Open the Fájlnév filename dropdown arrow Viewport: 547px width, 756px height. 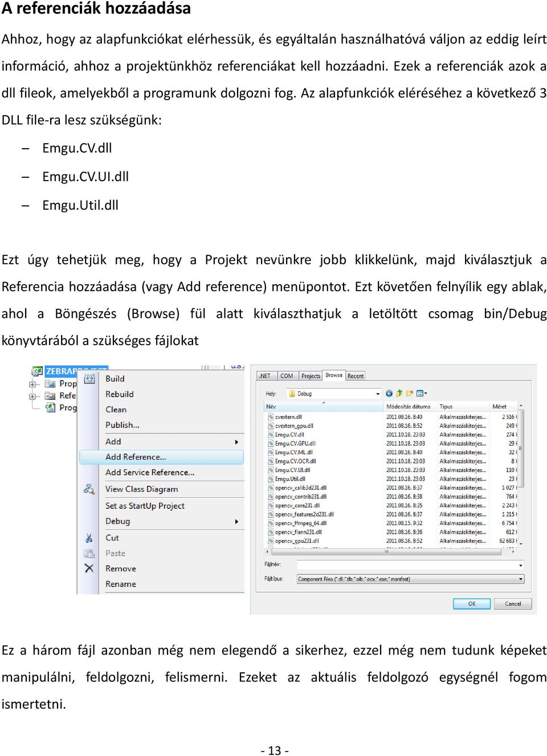click(521, 565)
